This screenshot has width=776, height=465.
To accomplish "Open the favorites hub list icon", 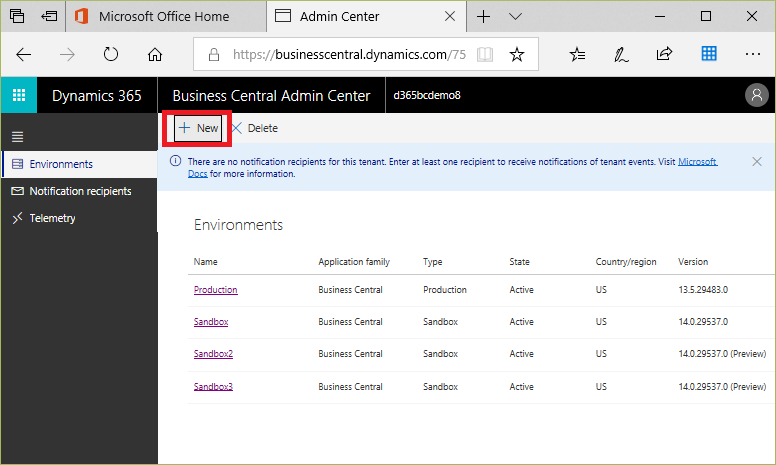I will pyautogui.click(x=577, y=54).
